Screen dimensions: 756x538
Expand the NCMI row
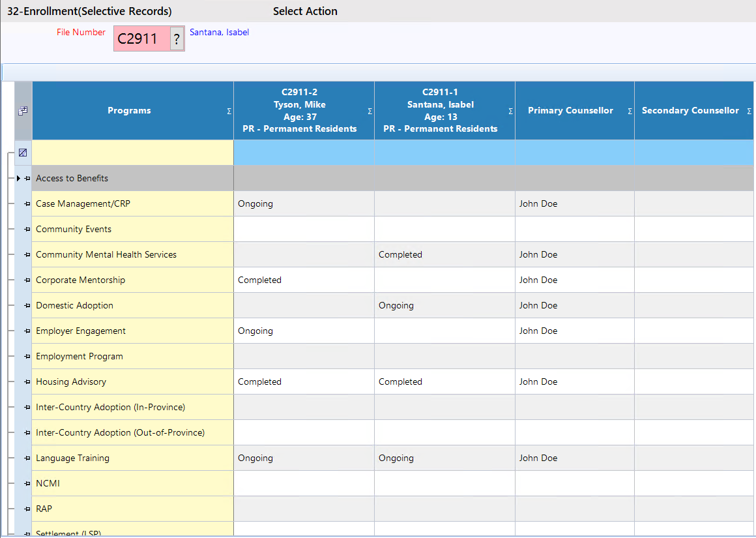[x=27, y=484]
